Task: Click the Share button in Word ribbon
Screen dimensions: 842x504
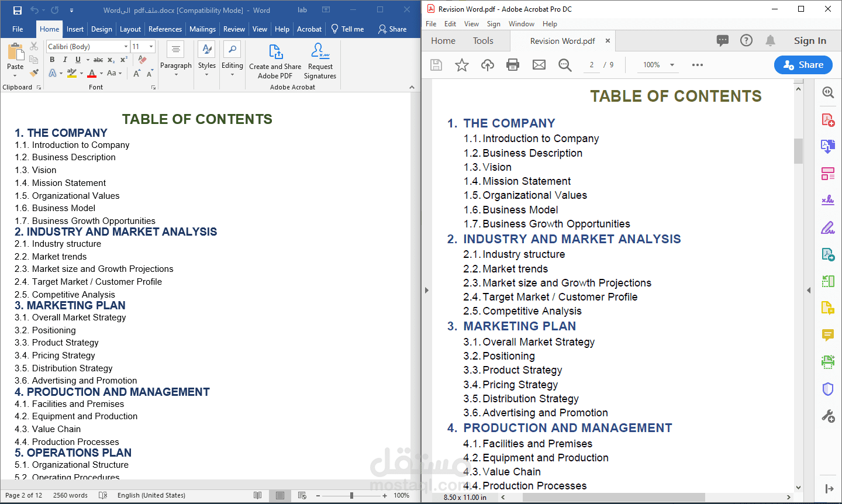Action: click(x=392, y=29)
